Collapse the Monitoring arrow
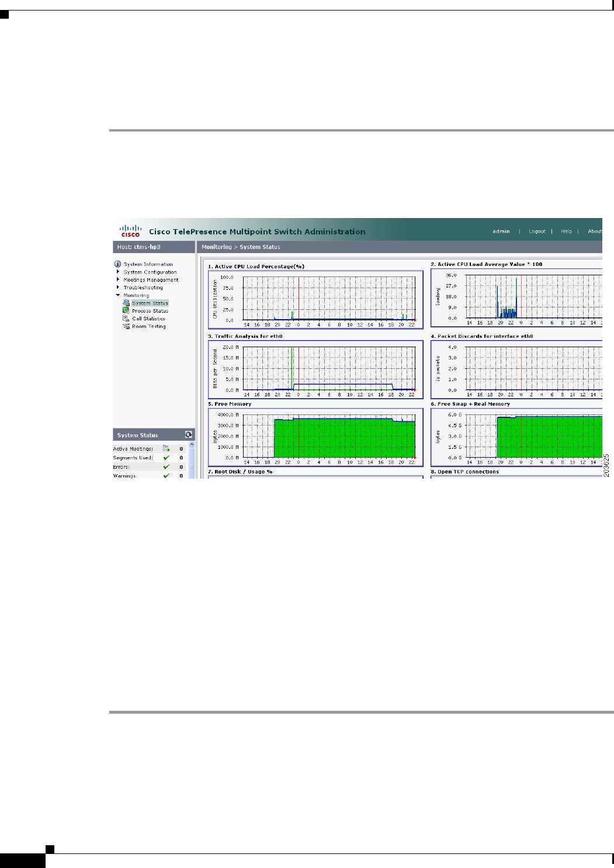The width and height of the screenshot is (614, 868). (118, 295)
